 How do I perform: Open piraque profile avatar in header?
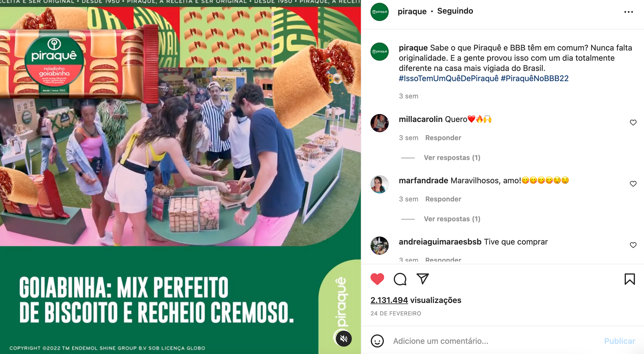pos(379,12)
